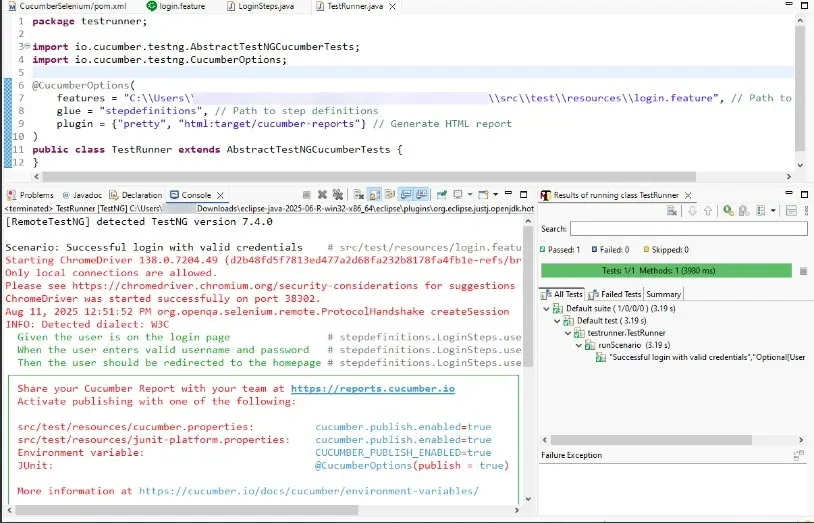Rerun the last TestNG test
The height and width of the screenshot is (523, 814).
pyautogui.click(x=728, y=211)
